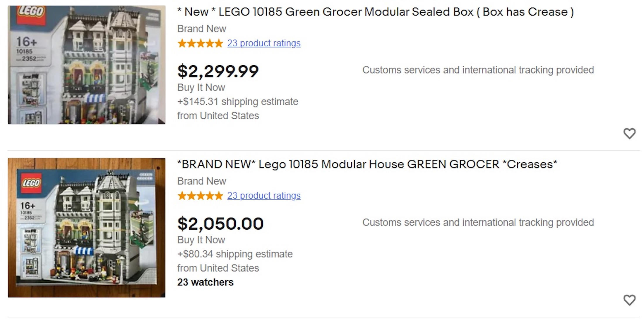Image resolution: width=644 pixels, height=319 pixels.
Task: Open "*BRAND NEW* Lego 10185 Modular House" title
Action: click(x=367, y=164)
